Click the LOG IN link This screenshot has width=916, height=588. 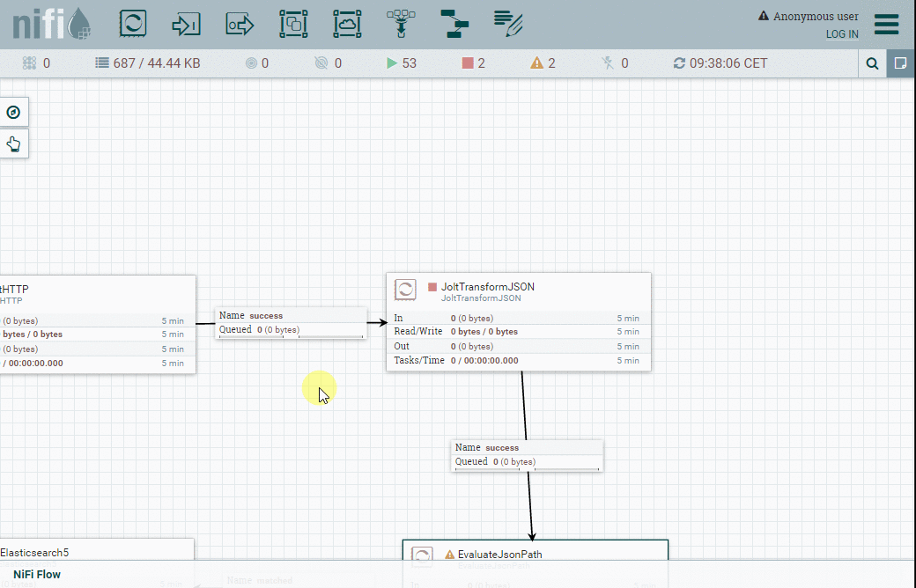pos(842,33)
